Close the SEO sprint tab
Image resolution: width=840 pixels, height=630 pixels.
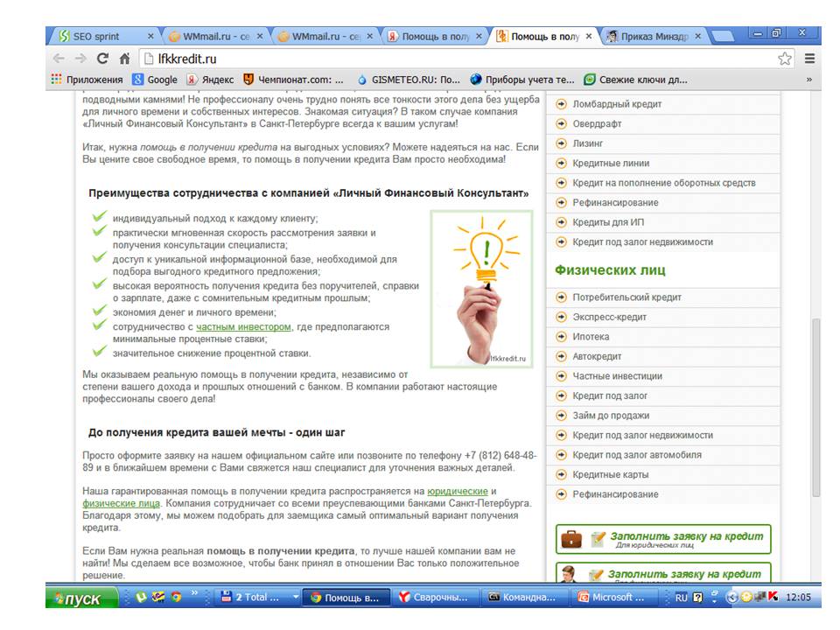[150, 36]
